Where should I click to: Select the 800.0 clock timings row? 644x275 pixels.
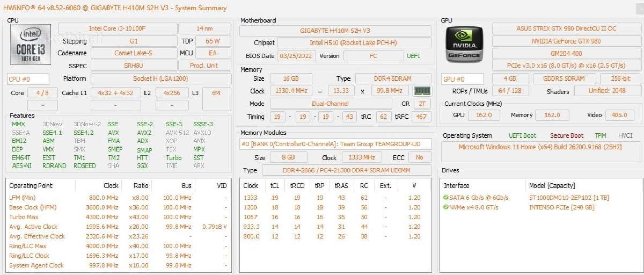(x=335, y=236)
